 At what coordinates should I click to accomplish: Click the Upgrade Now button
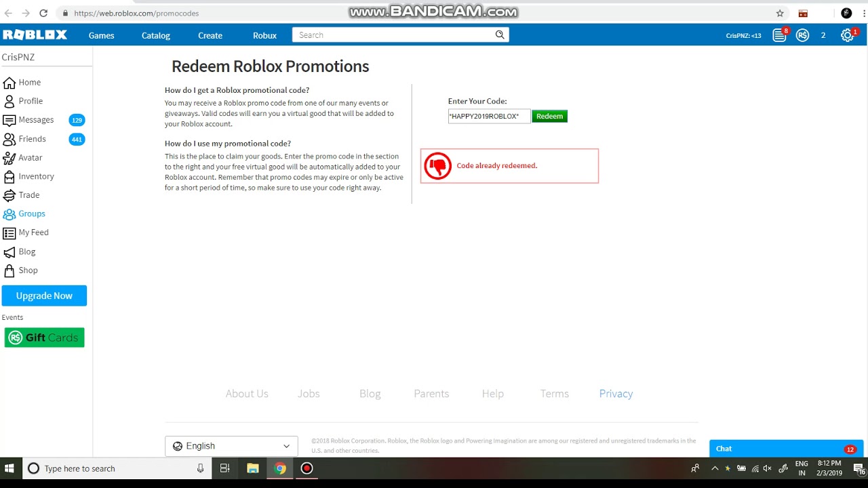(44, 296)
